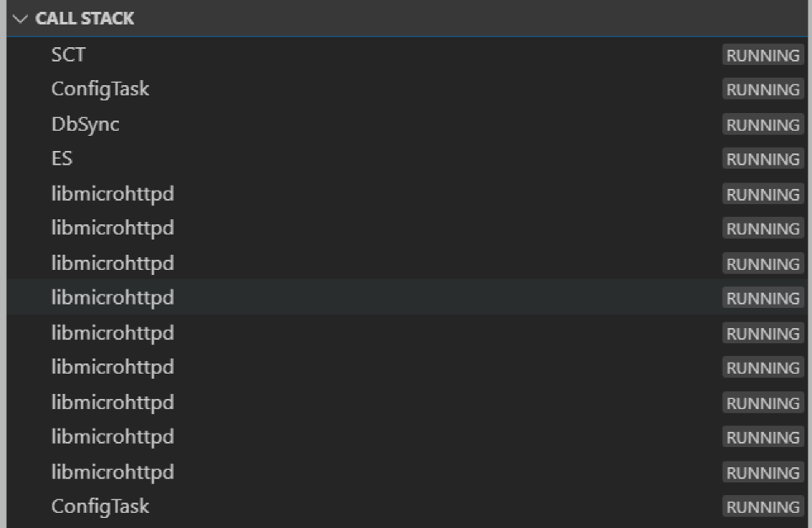Viewport: 812px width, 528px height.
Task: Click the RUNNING badge on the highlighted thread
Action: tap(761, 298)
